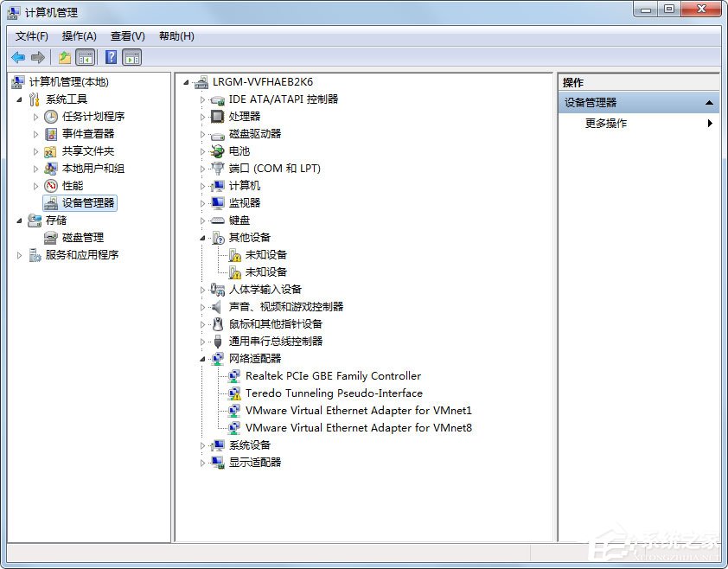Click the Forward navigation arrow in toolbar
The width and height of the screenshot is (728, 569).
click(x=38, y=57)
